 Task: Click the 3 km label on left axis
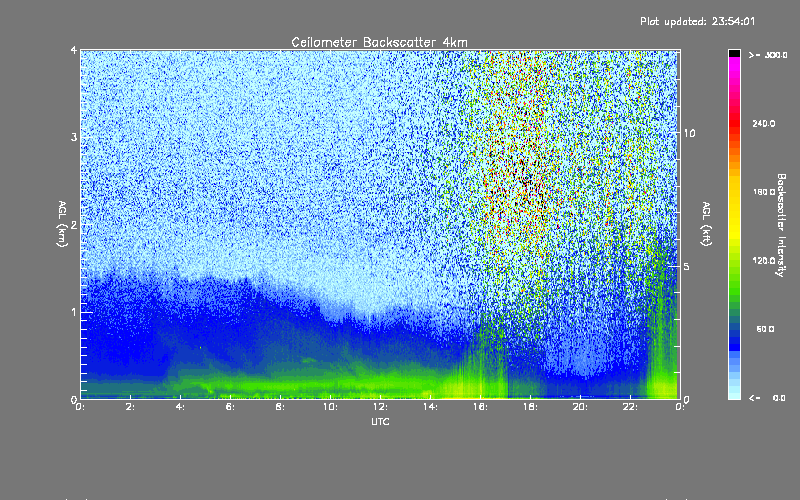[74, 137]
